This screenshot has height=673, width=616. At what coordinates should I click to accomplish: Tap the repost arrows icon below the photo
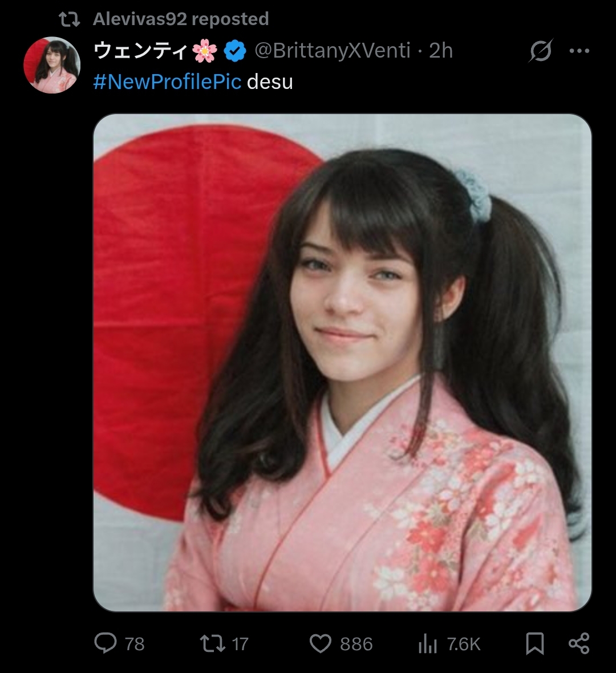[x=213, y=643]
